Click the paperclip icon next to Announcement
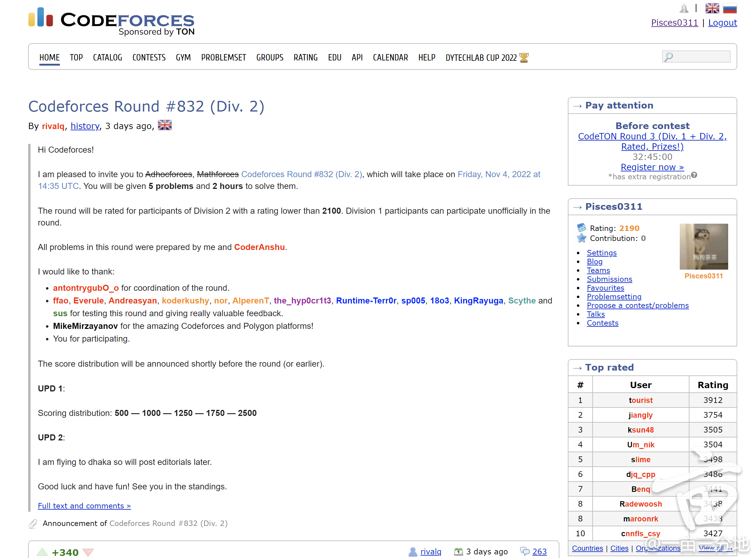Viewport: 756px width, 558px height. tap(32, 523)
